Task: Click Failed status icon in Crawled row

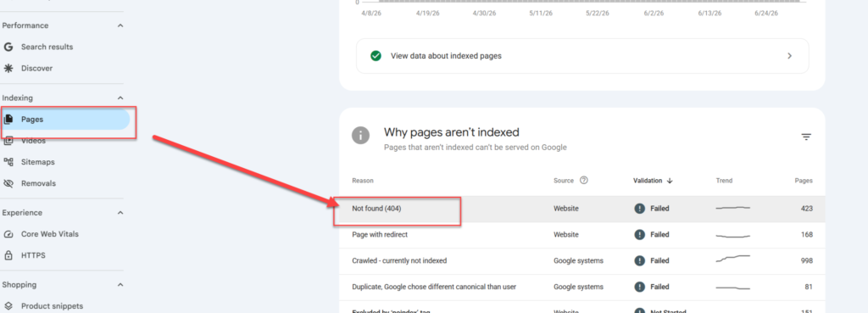Action: (640, 261)
